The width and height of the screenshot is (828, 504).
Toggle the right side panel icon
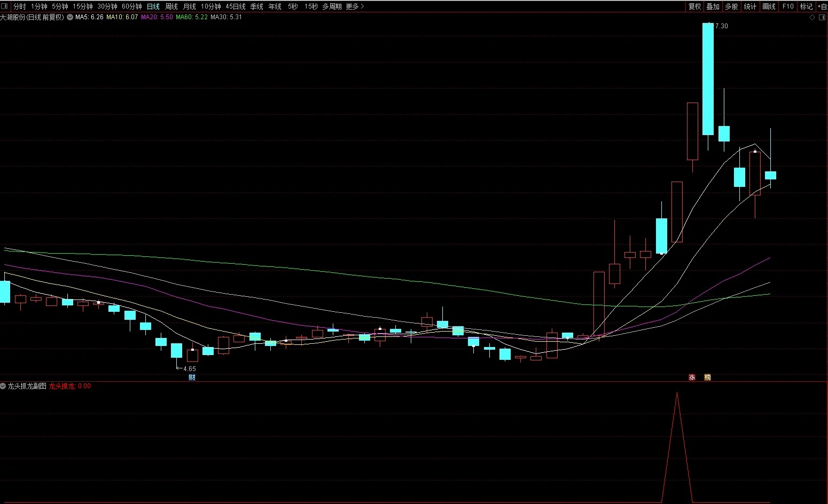[822, 17]
